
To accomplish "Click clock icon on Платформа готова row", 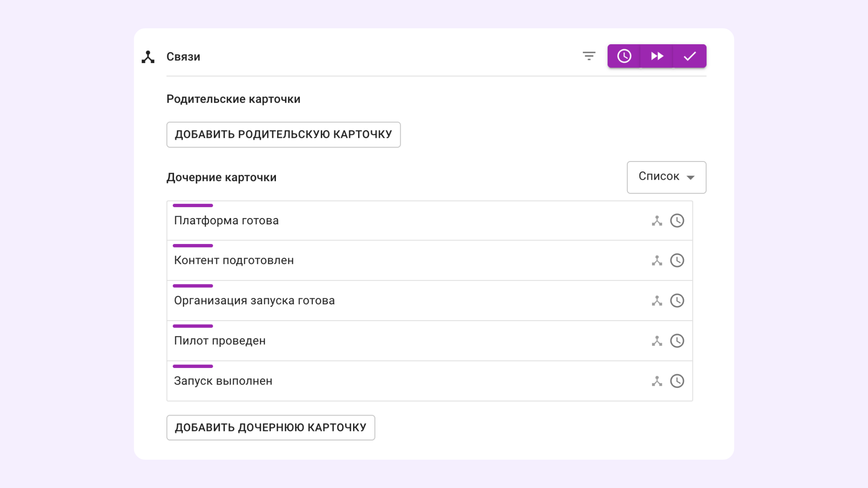I will pos(677,221).
